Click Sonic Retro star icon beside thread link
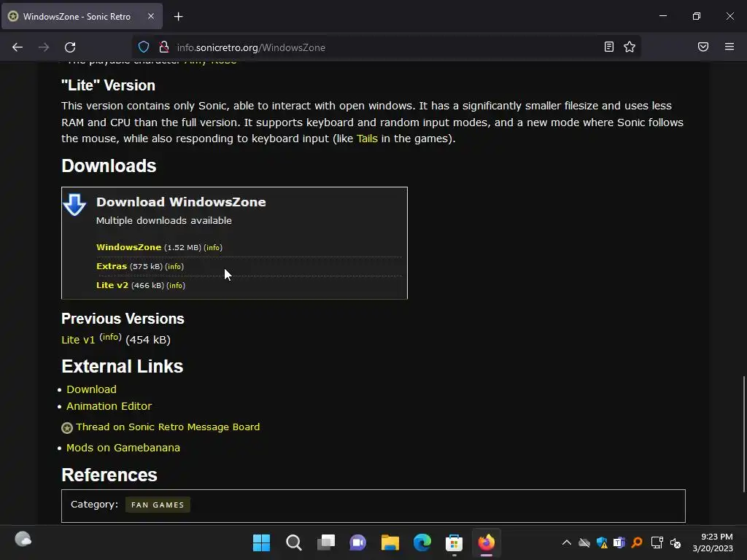 tap(67, 427)
